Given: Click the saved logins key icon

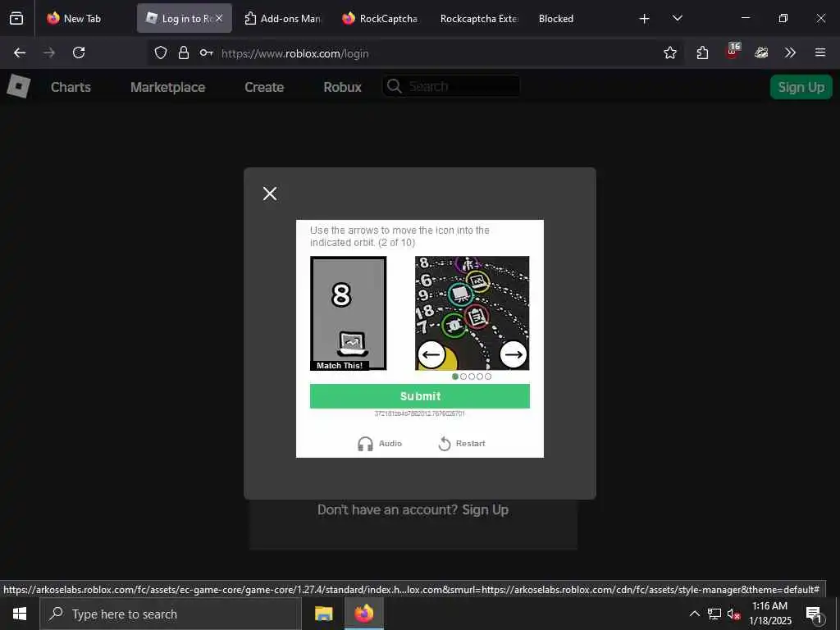Looking at the screenshot, I should pyautogui.click(x=206, y=52).
